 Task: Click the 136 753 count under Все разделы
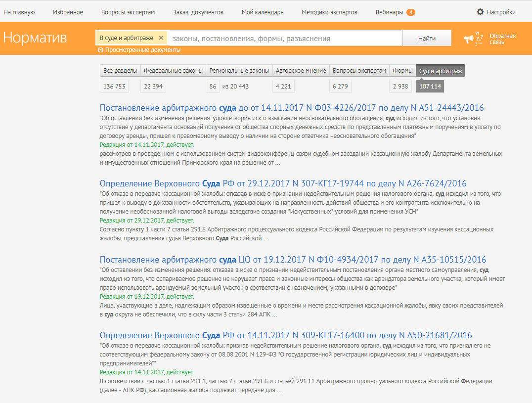click(114, 87)
